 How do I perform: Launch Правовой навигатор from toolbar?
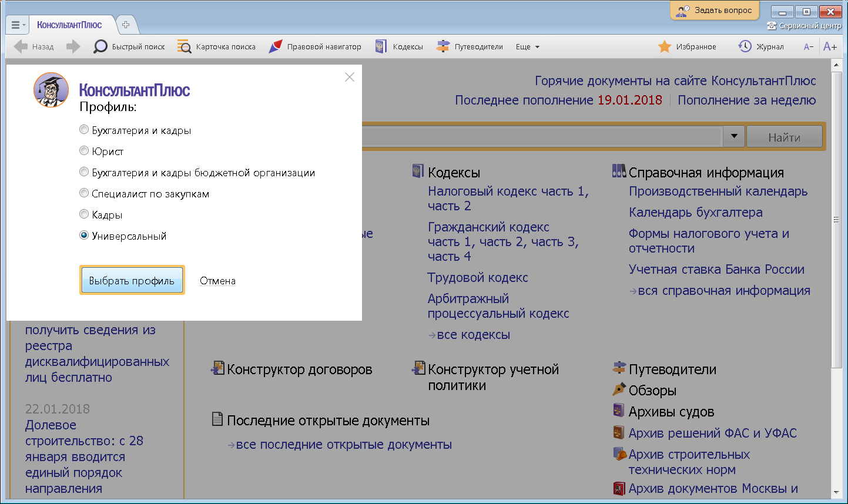click(x=314, y=46)
